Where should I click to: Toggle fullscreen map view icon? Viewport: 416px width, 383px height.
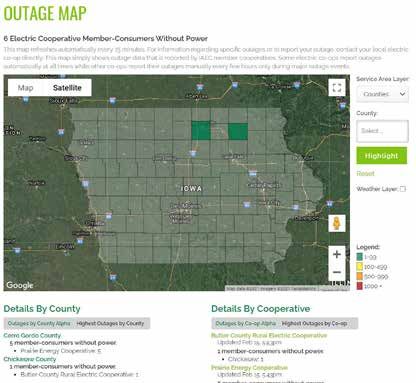click(337, 88)
